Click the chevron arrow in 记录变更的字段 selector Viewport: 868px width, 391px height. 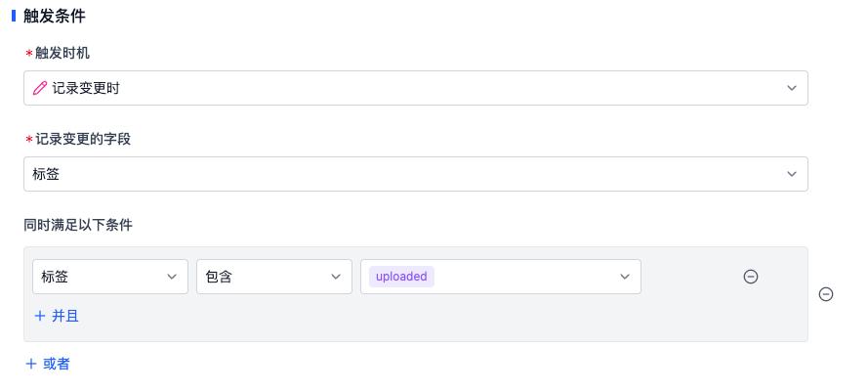pyautogui.click(x=792, y=174)
